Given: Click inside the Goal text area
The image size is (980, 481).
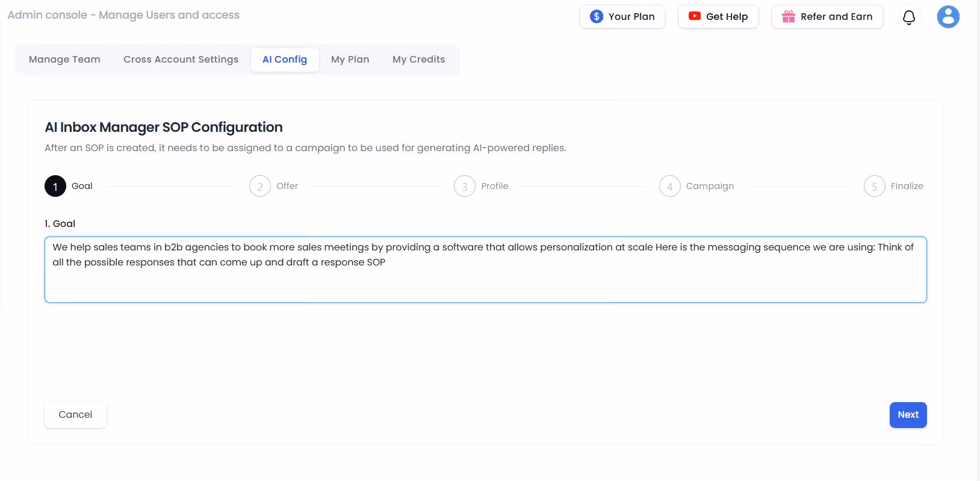Looking at the screenshot, I should pos(486,270).
